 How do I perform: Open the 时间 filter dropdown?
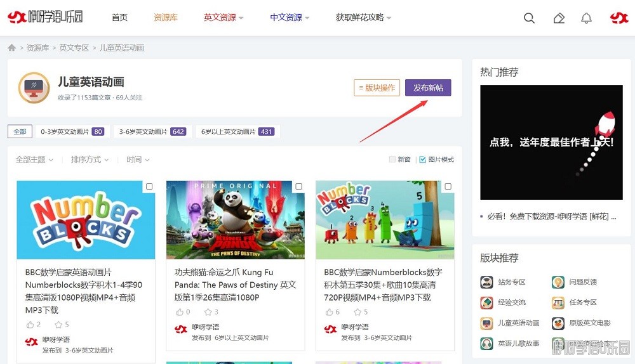click(x=138, y=160)
